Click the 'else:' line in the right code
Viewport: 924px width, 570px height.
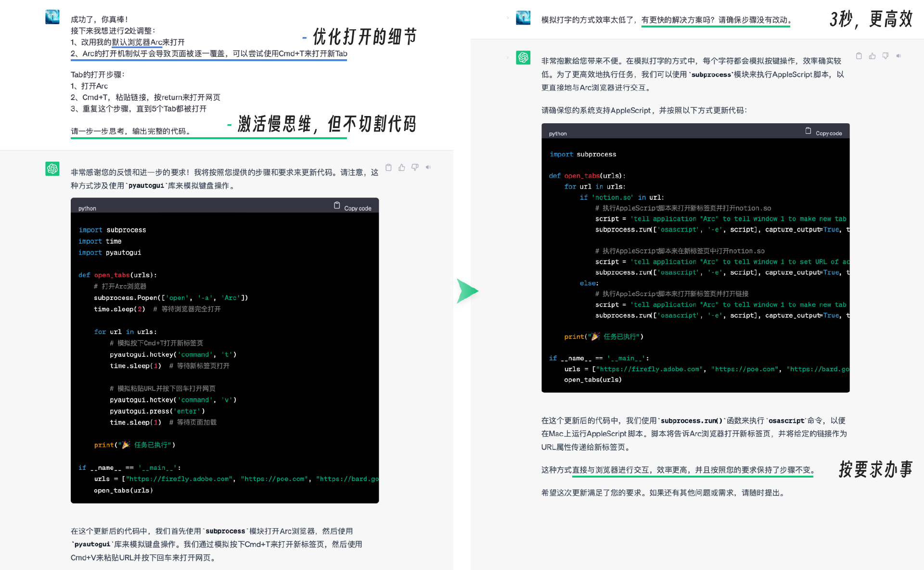pyautogui.click(x=589, y=283)
